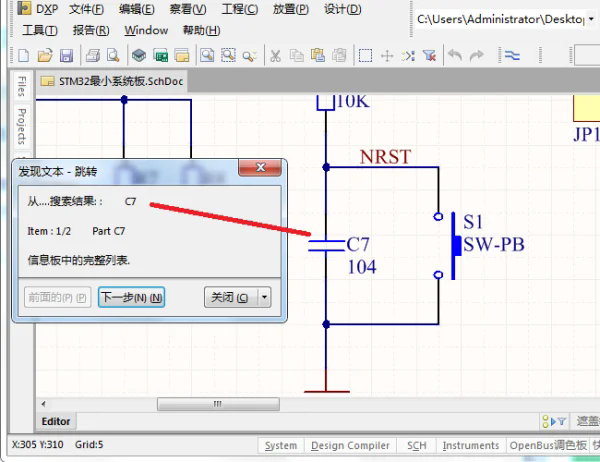Close the 发现文本 - 跳转 dialog

click(x=260, y=167)
